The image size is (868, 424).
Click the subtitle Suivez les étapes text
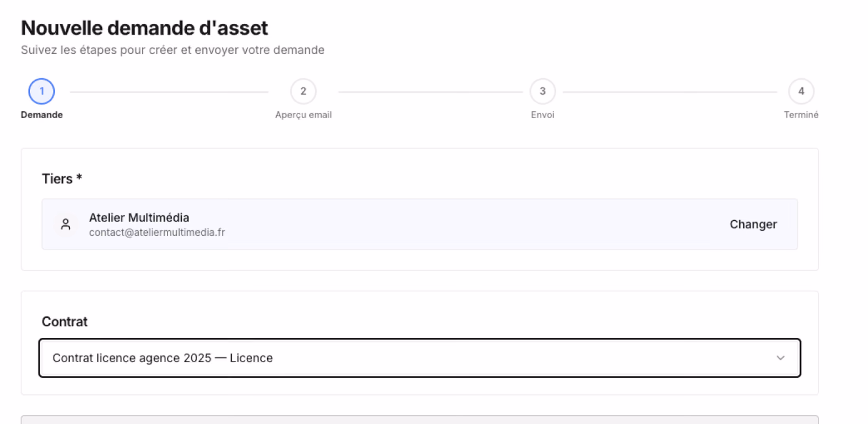point(173,50)
